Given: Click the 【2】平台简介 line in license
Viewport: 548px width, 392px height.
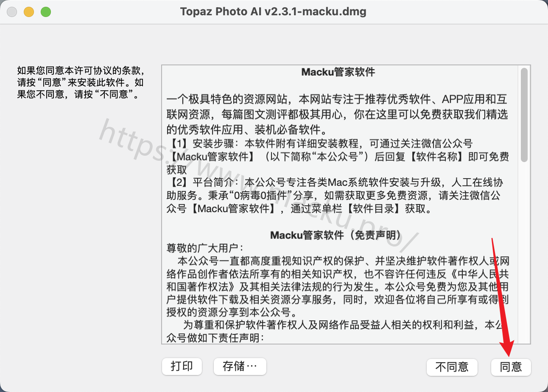Looking at the screenshot, I should pyautogui.click(x=335, y=183).
